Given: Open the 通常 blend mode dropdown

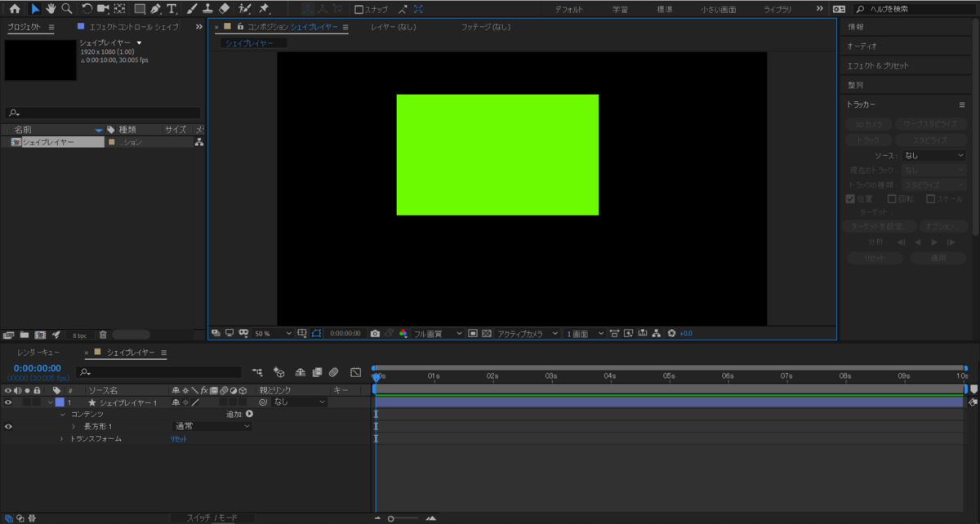Looking at the screenshot, I should click(x=211, y=426).
